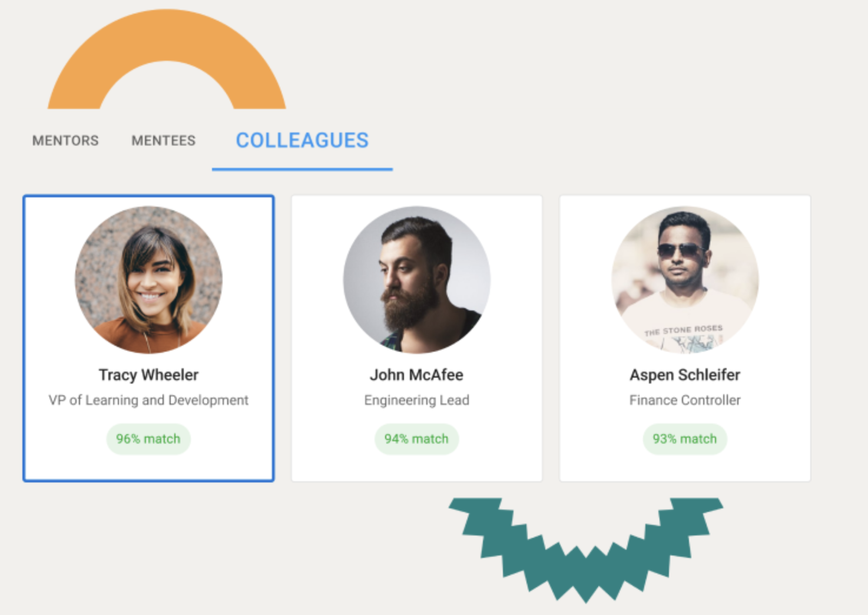Select John McAfee's colleague card
The height and width of the screenshot is (615, 868).
coord(416,338)
